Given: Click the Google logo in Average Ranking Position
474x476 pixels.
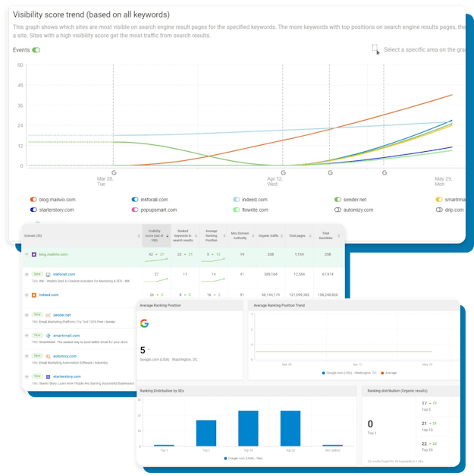Looking at the screenshot, I should click(144, 323).
